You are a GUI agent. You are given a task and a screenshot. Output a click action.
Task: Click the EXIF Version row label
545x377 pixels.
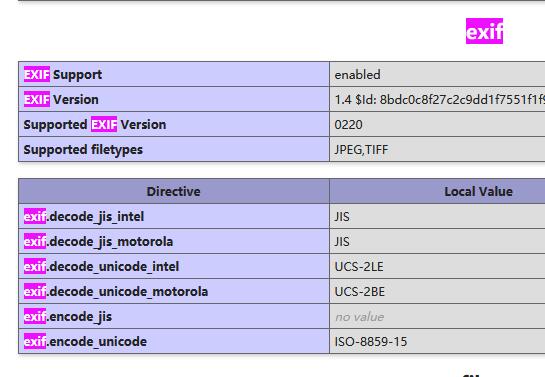[x=61, y=99]
